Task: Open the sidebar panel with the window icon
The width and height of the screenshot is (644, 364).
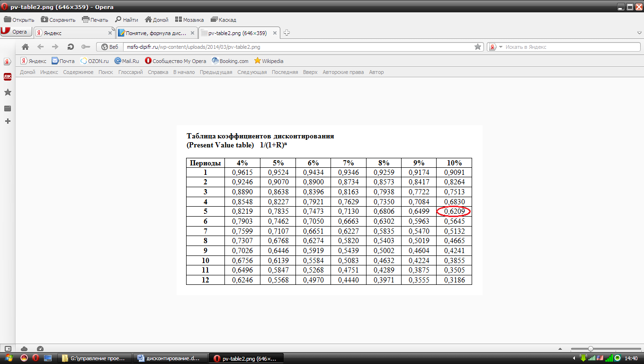Action: 8,108
